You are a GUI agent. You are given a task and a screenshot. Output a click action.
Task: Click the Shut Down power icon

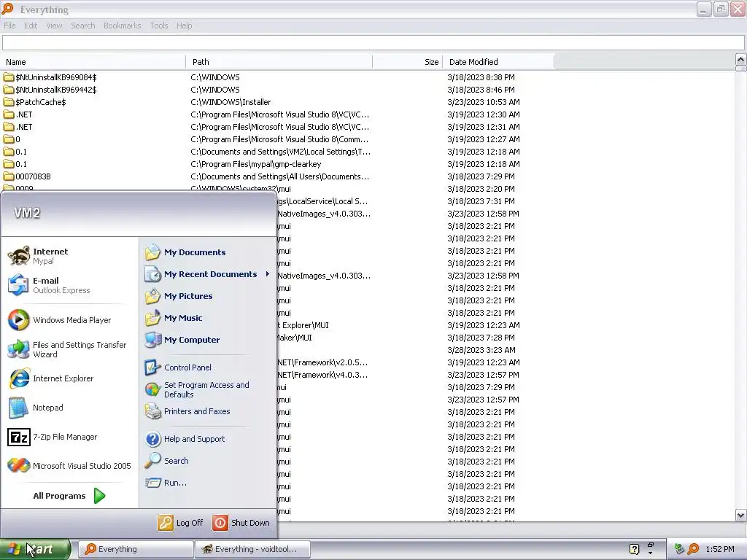(220, 523)
